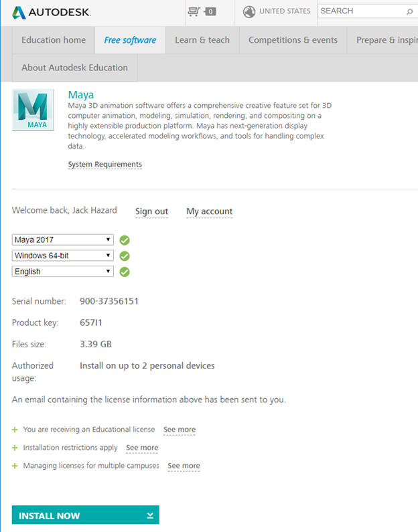418x532 pixels.
Task: Click the Maya product title
Action: (81, 94)
